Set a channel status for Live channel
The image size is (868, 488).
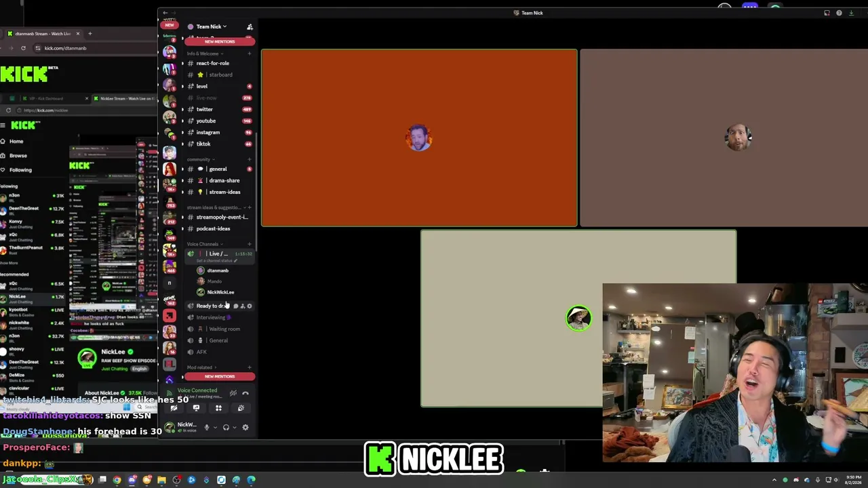tap(217, 260)
